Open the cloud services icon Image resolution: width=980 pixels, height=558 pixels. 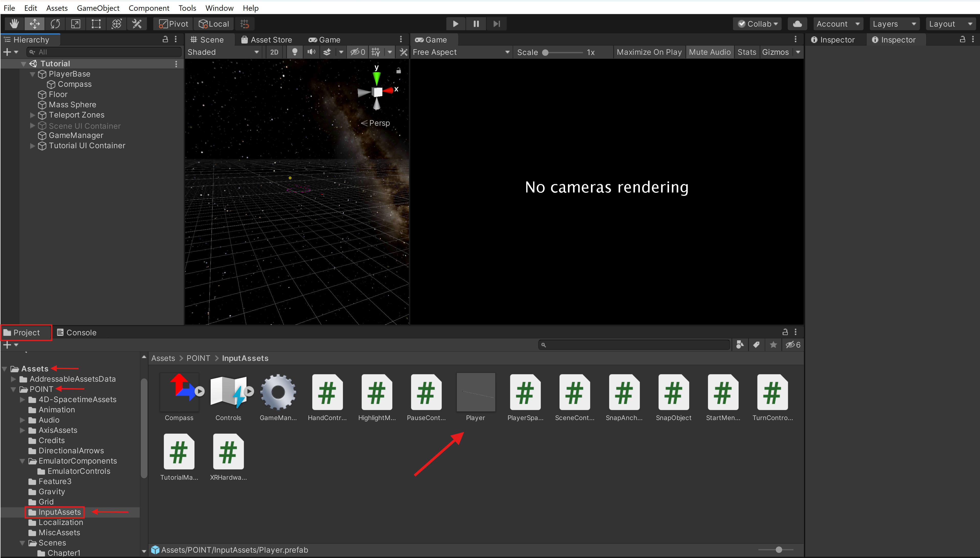pos(797,24)
